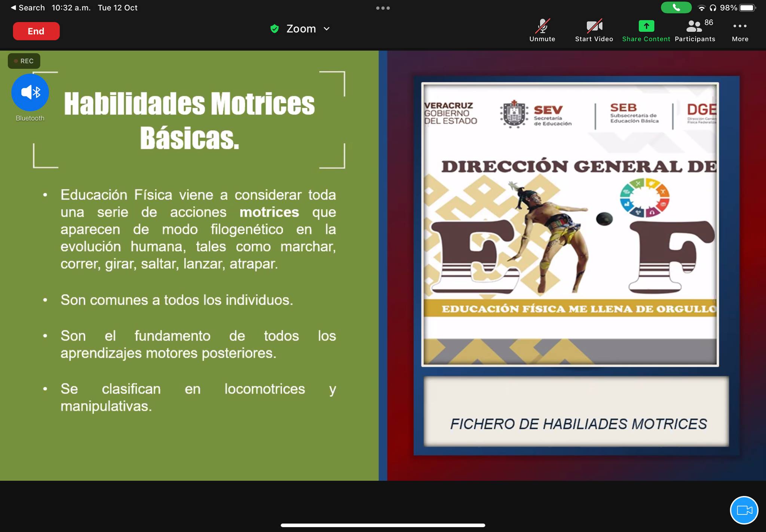Screen dimensions: 766x532
Task: Tap the Zoom meeting title
Action: coord(301,29)
